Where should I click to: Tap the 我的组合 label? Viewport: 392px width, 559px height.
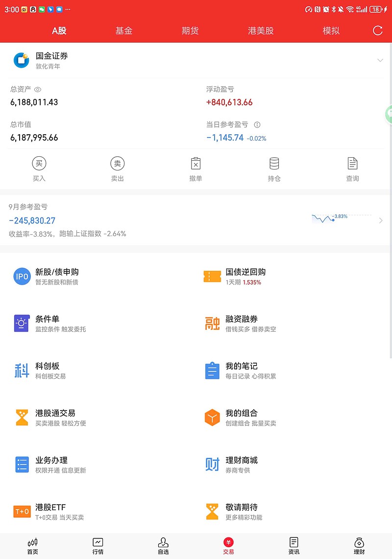click(x=242, y=413)
